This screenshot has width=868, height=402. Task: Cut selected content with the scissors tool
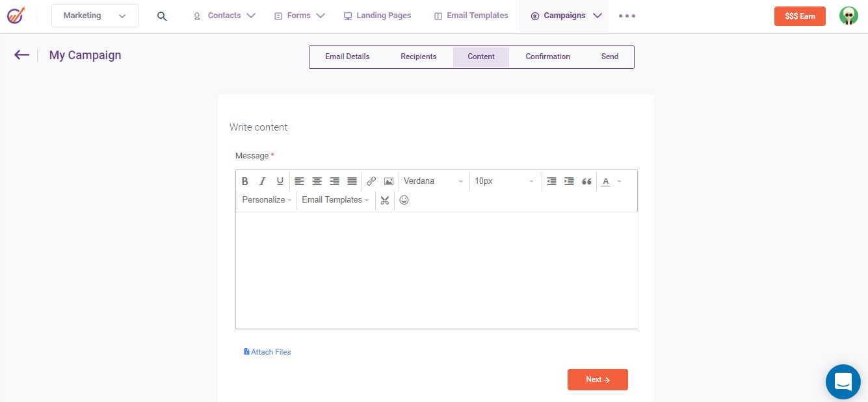pyautogui.click(x=384, y=200)
